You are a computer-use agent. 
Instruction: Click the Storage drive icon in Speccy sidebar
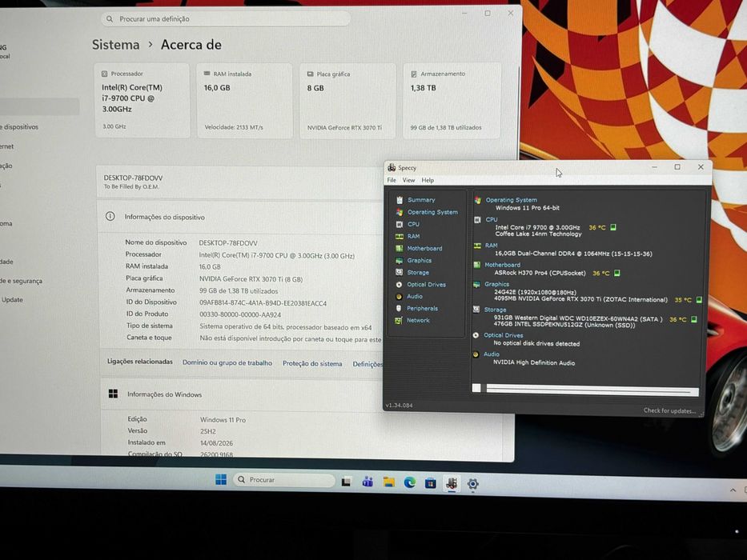coord(399,272)
